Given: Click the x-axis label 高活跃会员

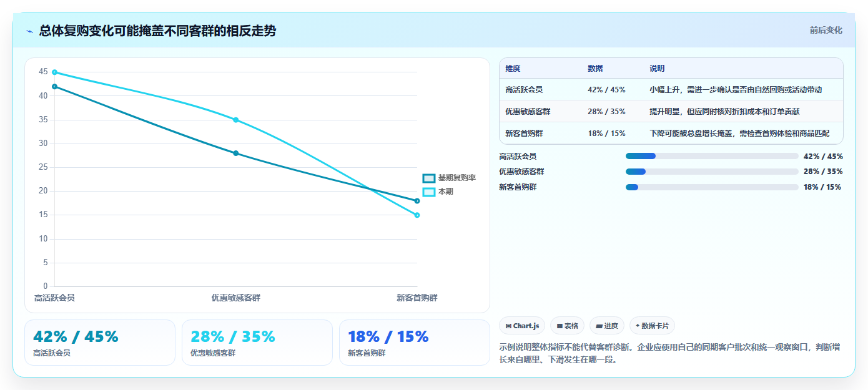Looking at the screenshot, I should (x=55, y=298).
